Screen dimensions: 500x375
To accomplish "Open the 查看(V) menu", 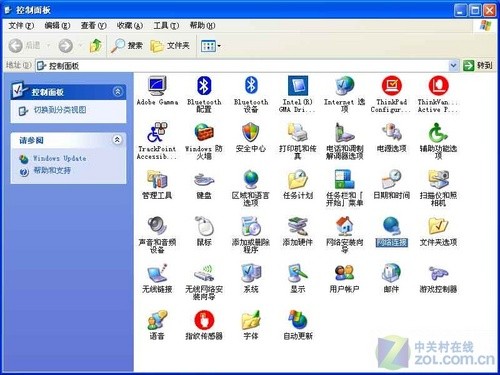I will click(x=93, y=25).
